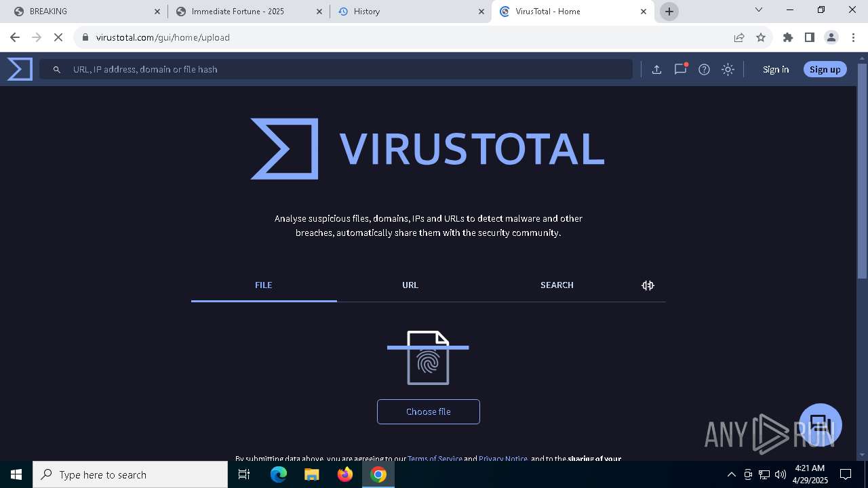Open the Chrome three-dot menu

[x=853, y=37]
